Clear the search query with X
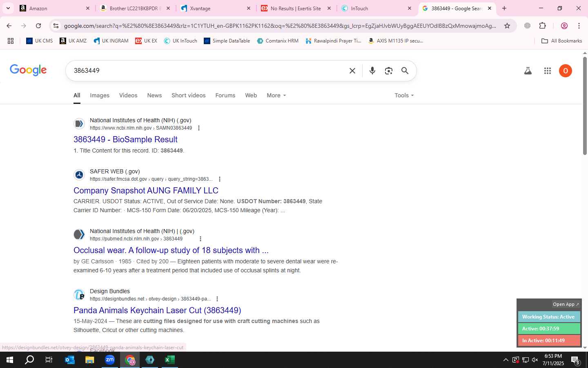Image resolution: width=588 pixels, height=368 pixels. 352,71
